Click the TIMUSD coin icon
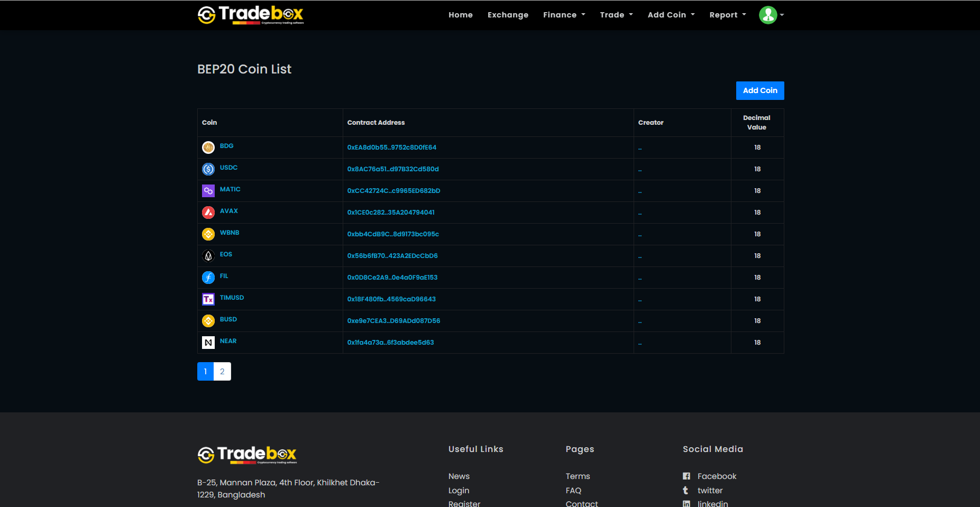This screenshot has height=507, width=980. click(208, 299)
